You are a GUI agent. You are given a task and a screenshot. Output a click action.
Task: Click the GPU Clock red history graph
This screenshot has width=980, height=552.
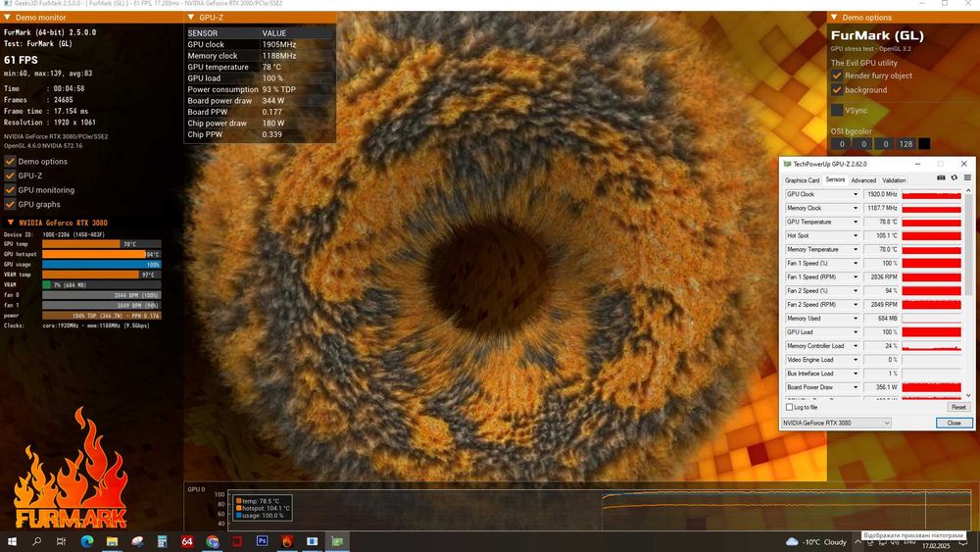pos(931,194)
